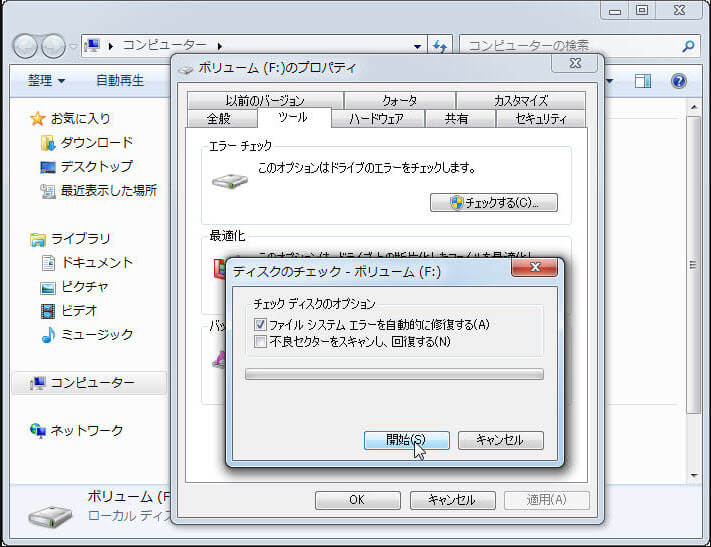Click the チェックする(C)... button
The width and height of the screenshot is (711, 547).
click(494, 202)
